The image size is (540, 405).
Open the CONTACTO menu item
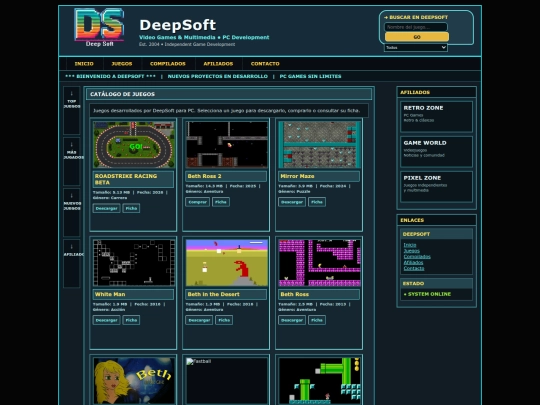(265, 64)
